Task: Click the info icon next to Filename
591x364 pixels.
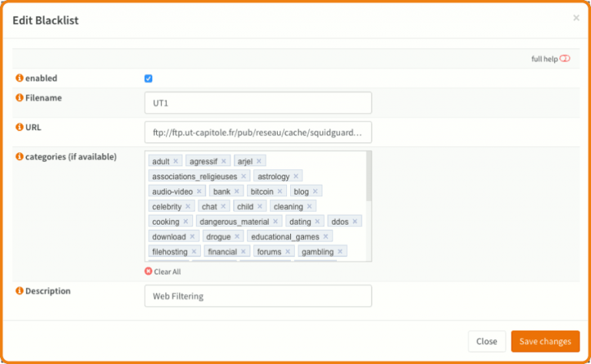Action: (20, 98)
